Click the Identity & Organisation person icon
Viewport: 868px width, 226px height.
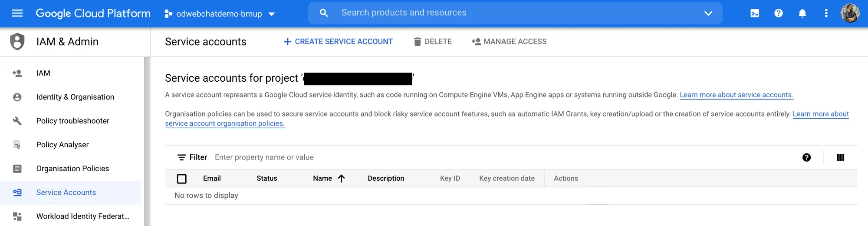[17, 97]
